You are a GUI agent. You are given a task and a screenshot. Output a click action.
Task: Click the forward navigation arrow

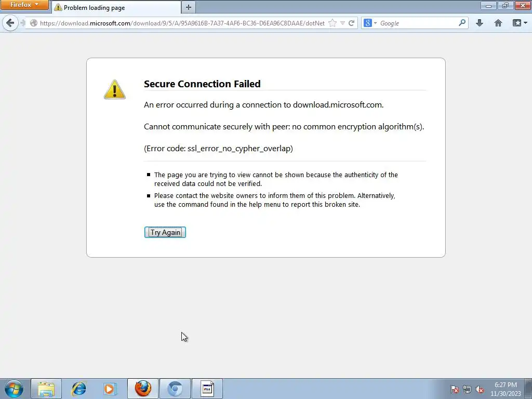tap(22, 23)
